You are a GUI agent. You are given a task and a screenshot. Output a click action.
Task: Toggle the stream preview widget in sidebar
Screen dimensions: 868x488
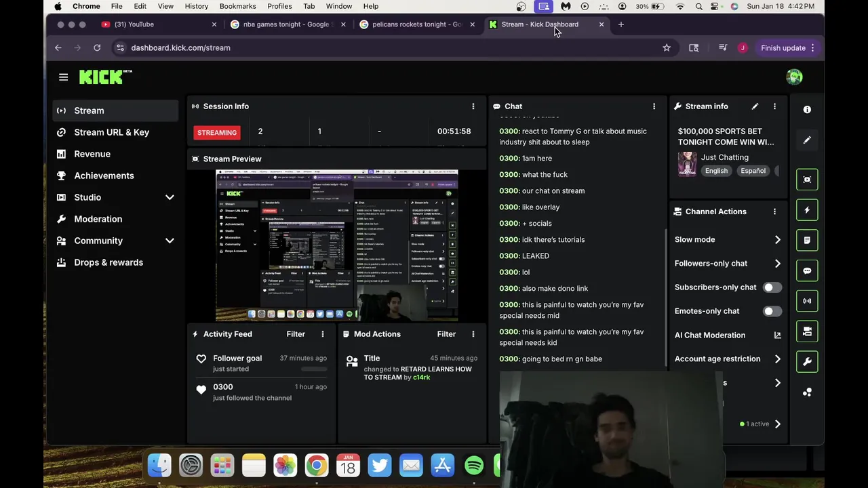click(807, 180)
